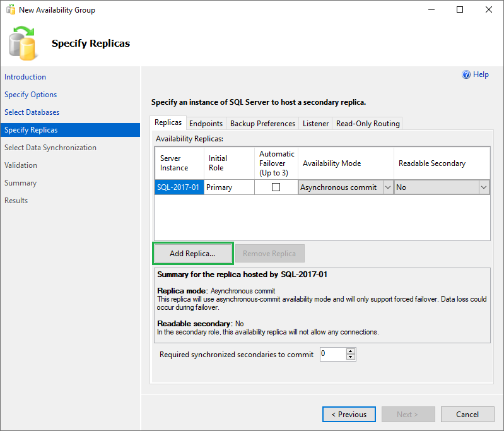Screen dimensions: 504x431
Task: Close the New Availability Group window
Action: click(489, 9)
